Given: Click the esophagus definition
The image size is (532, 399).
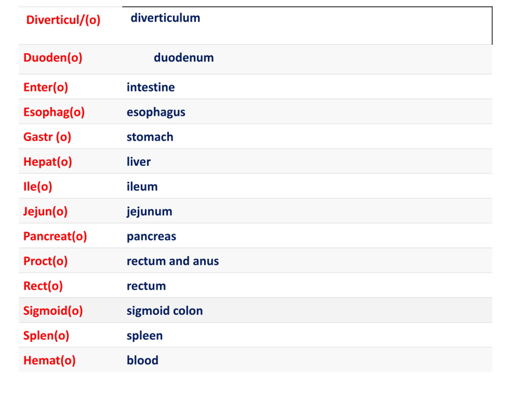Looking at the screenshot, I should pyautogui.click(x=156, y=112).
